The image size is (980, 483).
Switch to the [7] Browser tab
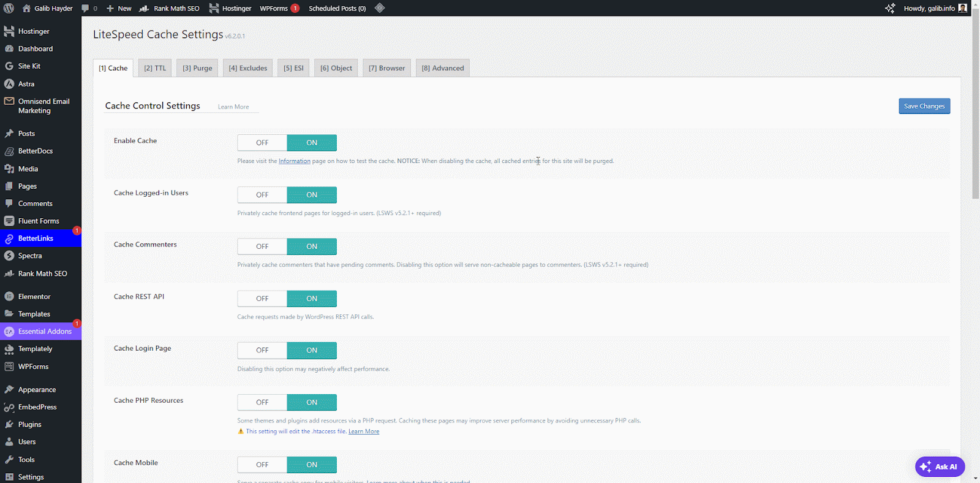tap(386, 68)
